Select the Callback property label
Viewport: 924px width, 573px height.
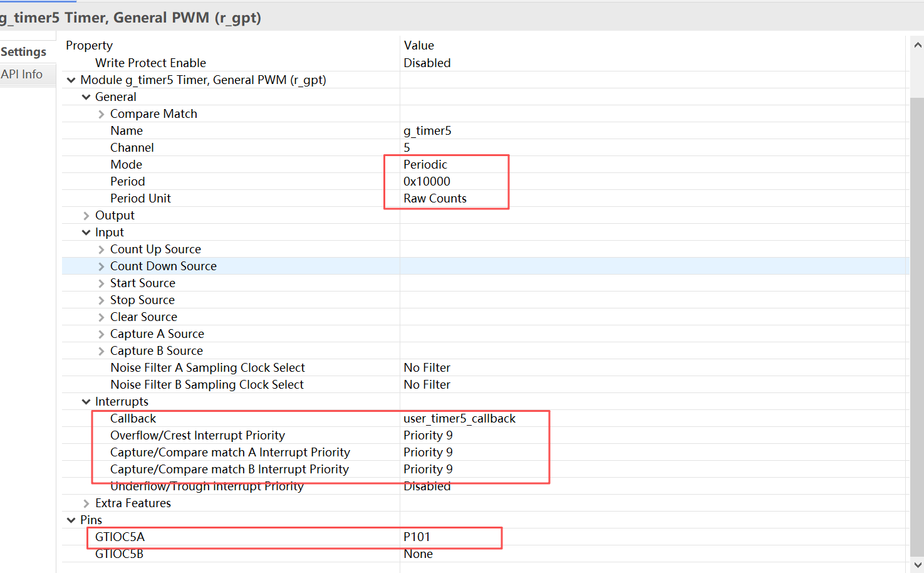point(133,418)
